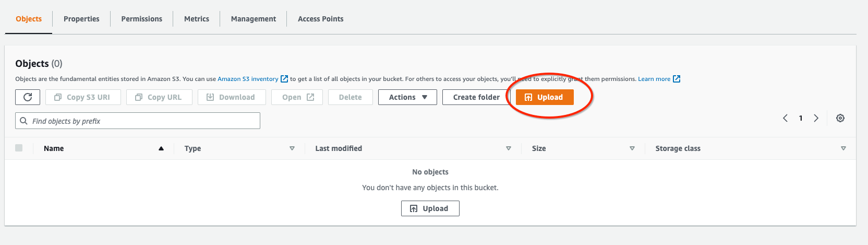
Task: Switch to the Properties tab
Action: 81,19
